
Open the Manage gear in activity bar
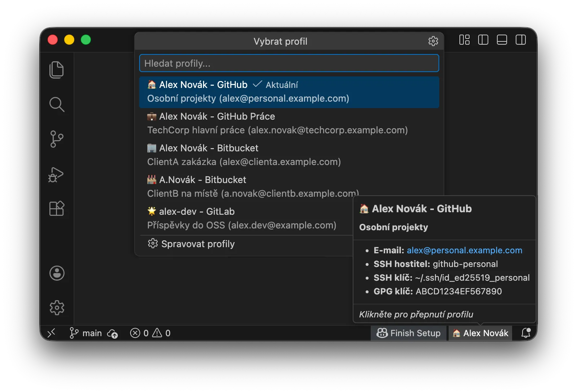pos(57,308)
